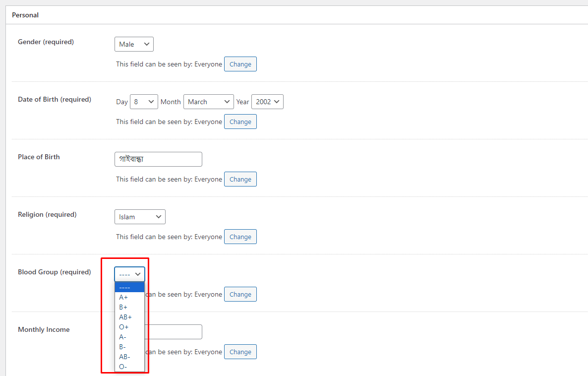The image size is (588, 376).
Task: Click the Personal section heading
Action: pyautogui.click(x=25, y=15)
